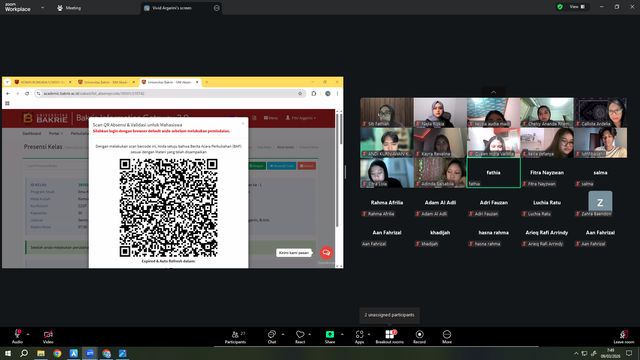Click divider handle between shared screen and gallery
This screenshot has width=640, height=360.
pos(345,172)
